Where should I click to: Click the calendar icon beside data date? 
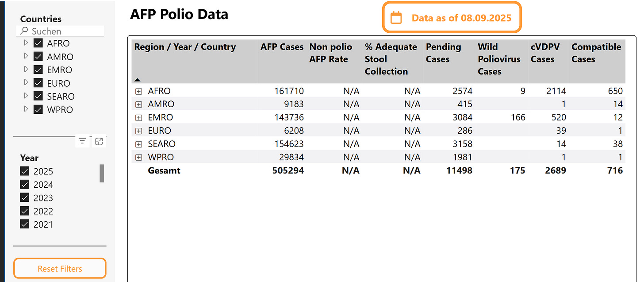[396, 18]
